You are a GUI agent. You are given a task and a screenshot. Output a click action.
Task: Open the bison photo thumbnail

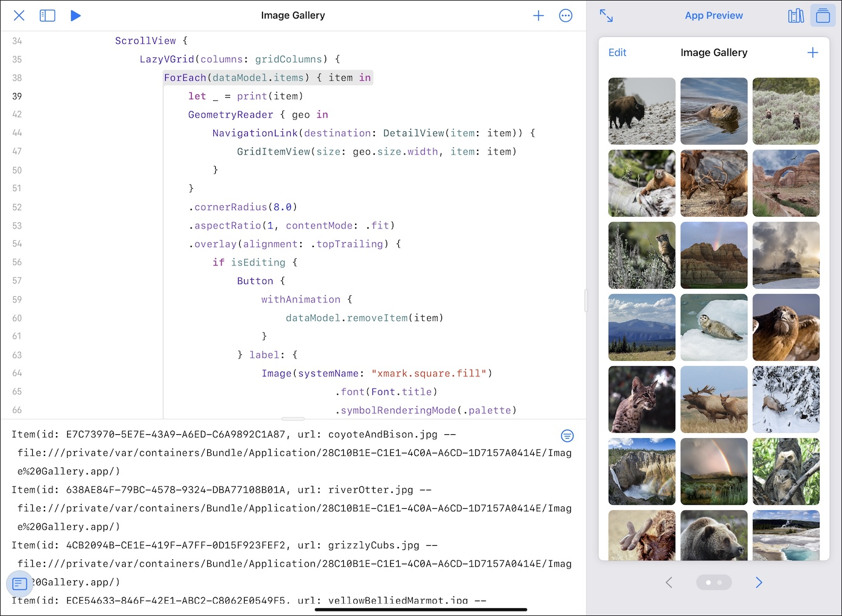point(642,111)
